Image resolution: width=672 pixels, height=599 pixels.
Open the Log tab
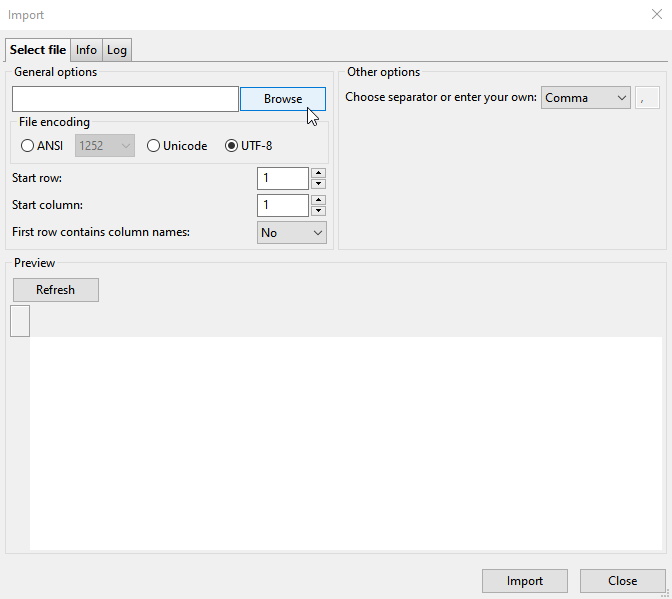(x=117, y=50)
